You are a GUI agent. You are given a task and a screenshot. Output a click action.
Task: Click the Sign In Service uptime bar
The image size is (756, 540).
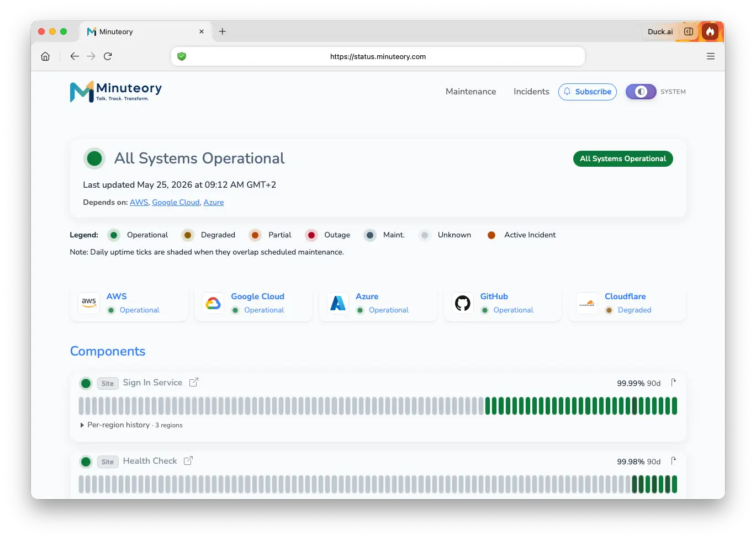coord(378,406)
